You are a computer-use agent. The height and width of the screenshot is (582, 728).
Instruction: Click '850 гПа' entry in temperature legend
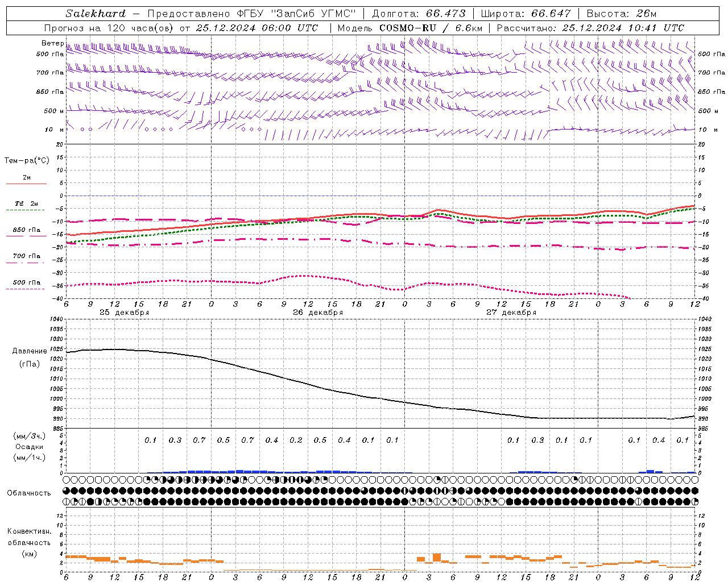[26, 230]
